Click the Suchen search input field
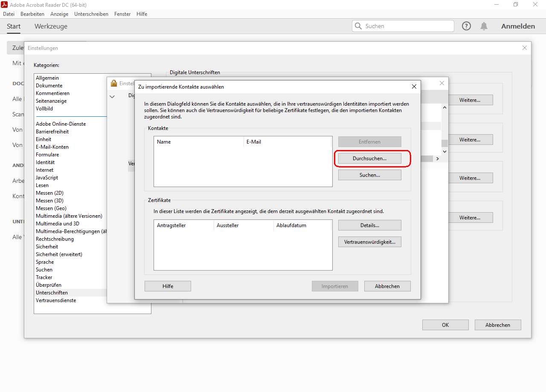This screenshot has height=392, width=546. (x=407, y=26)
